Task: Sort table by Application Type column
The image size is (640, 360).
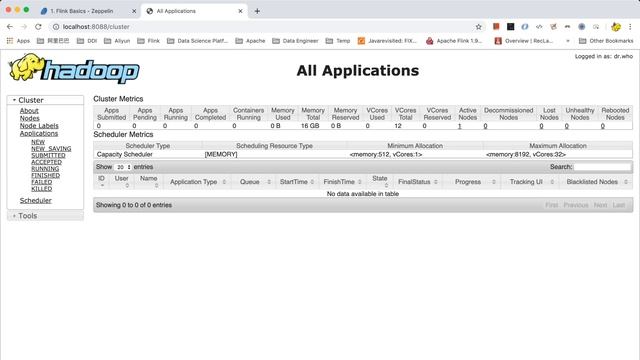Action: (197, 182)
